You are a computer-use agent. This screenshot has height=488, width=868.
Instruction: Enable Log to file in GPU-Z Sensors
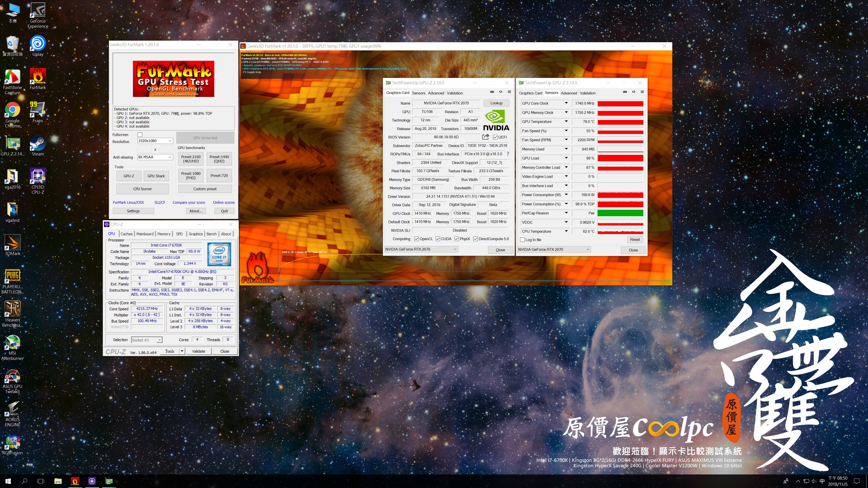[x=522, y=240]
